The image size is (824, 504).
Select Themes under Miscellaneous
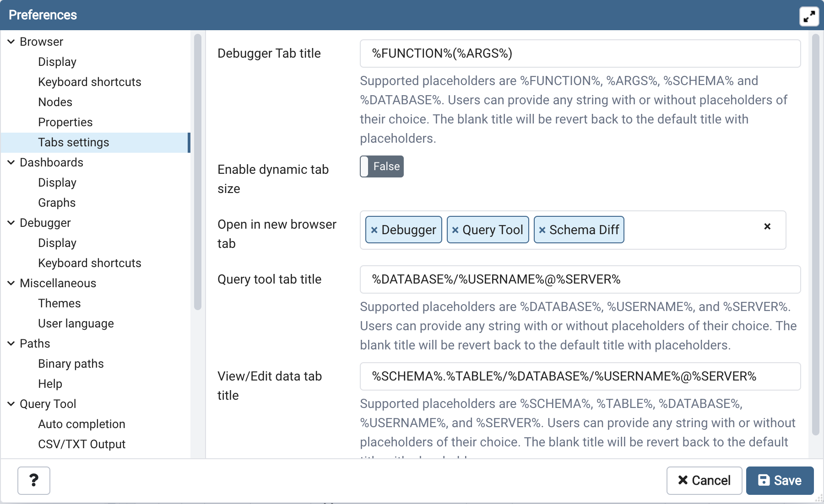(x=59, y=303)
